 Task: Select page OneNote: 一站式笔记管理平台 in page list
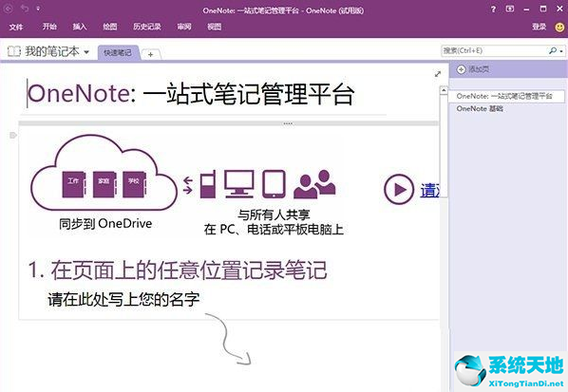(506, 96)
